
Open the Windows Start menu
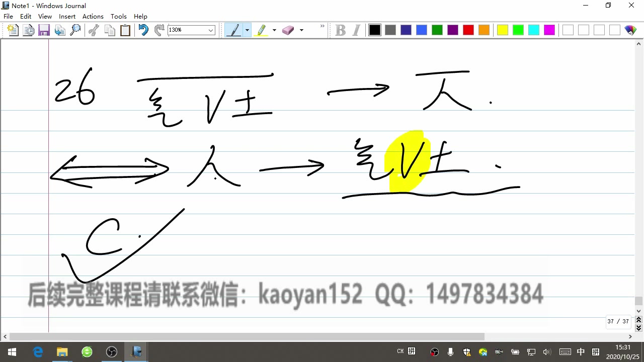point(12,352)
